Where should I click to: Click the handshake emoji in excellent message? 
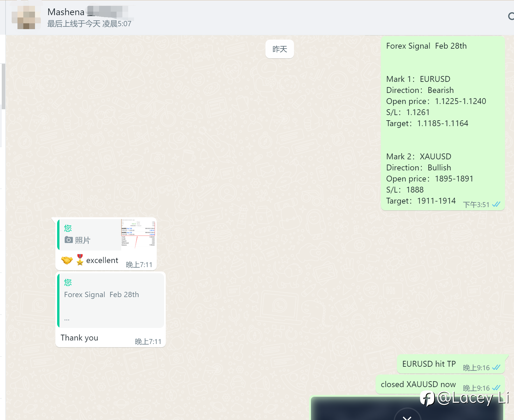(67, 260)
